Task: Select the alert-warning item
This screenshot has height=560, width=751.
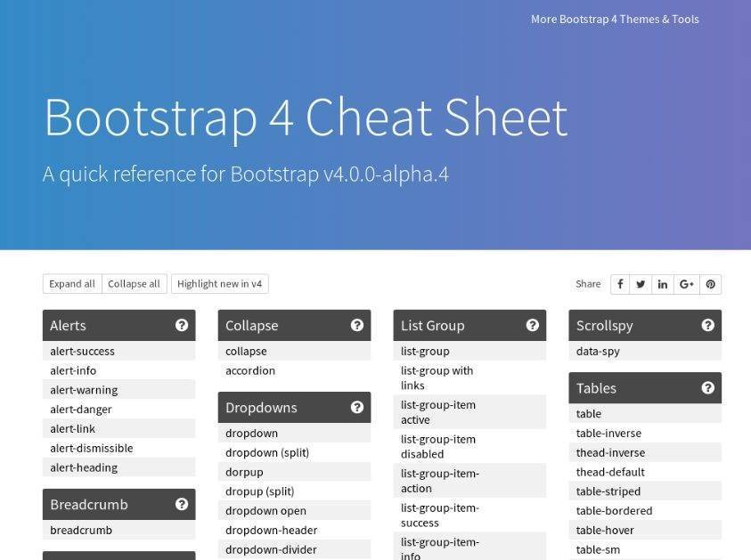Action: click(x=118, y=390)
